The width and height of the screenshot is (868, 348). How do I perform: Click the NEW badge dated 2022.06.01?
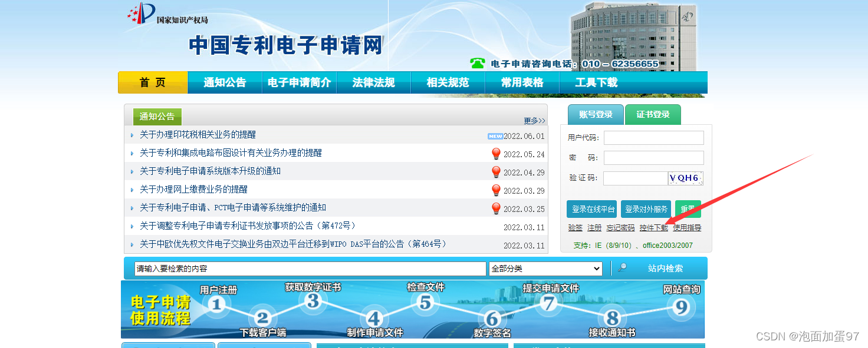coord(495,136)
